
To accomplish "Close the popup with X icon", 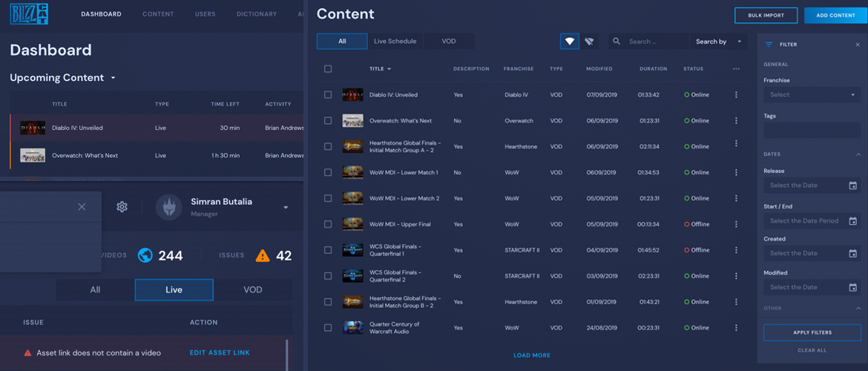I will point(82,206).
